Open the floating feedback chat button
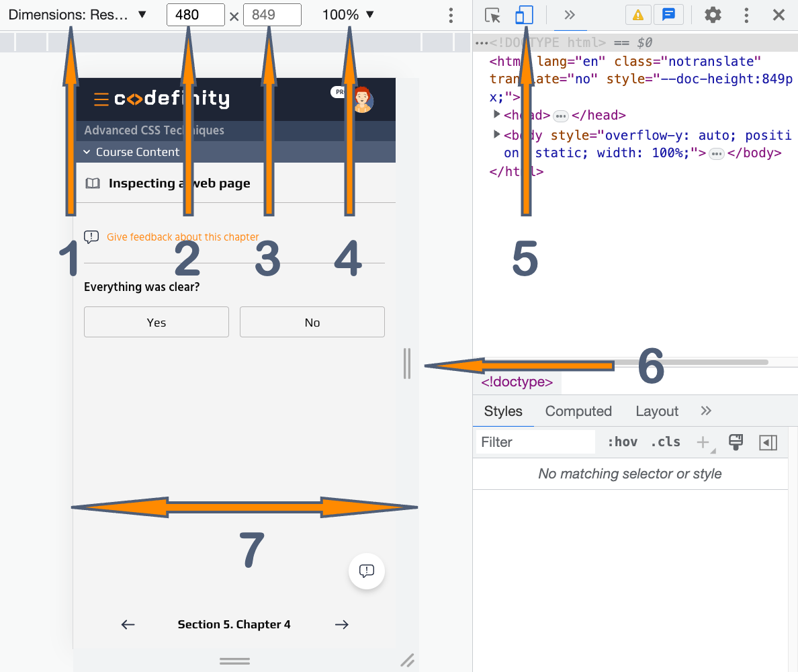The image size is (798, 672). pos(367,571)
